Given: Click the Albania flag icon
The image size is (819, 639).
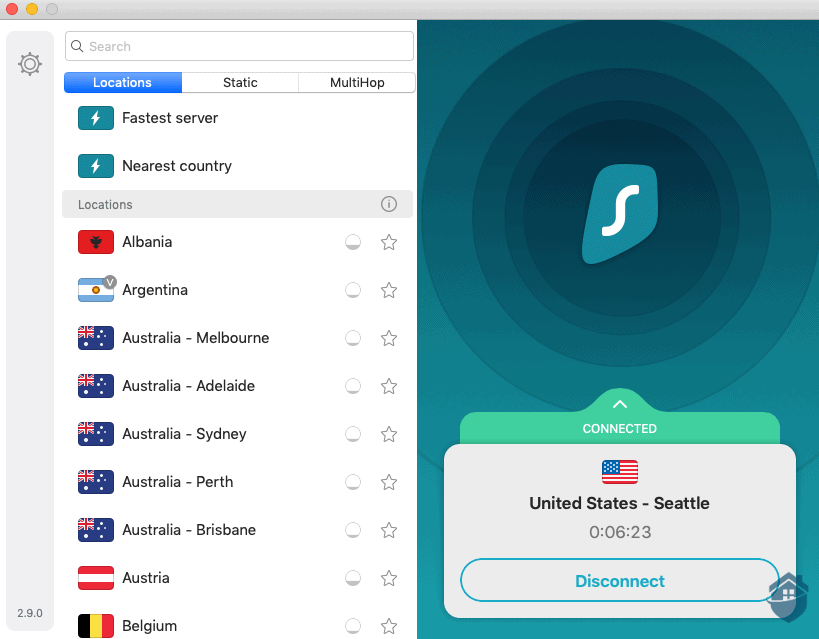Looking at the screenshot, I should pos(96,242).
